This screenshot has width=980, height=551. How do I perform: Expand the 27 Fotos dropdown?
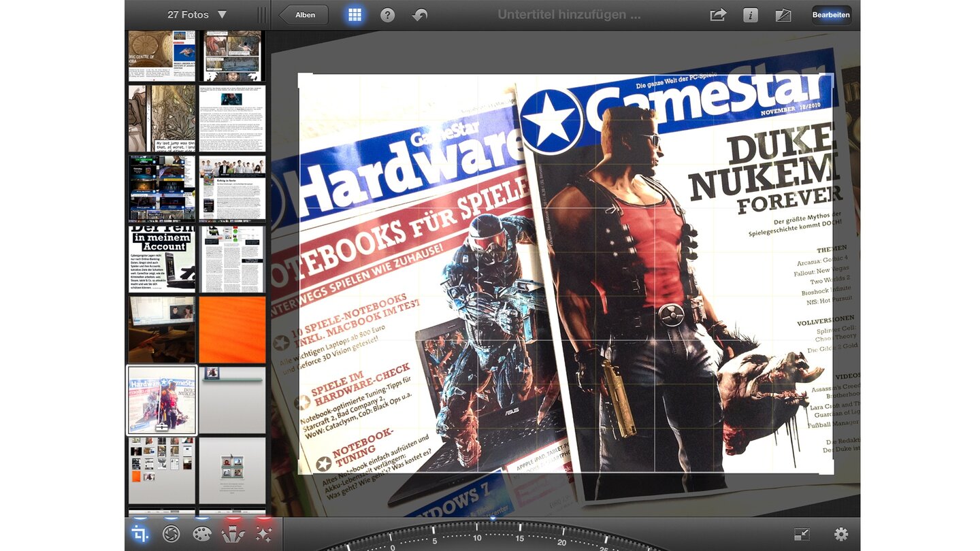coord(197,14)
